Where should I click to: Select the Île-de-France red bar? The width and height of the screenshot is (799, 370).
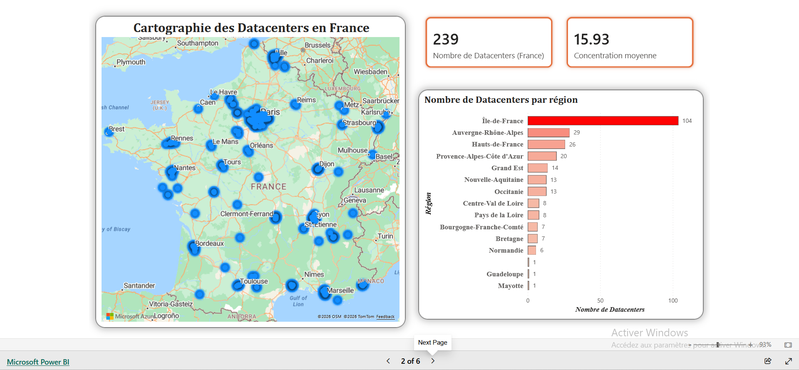coord(603,121)
